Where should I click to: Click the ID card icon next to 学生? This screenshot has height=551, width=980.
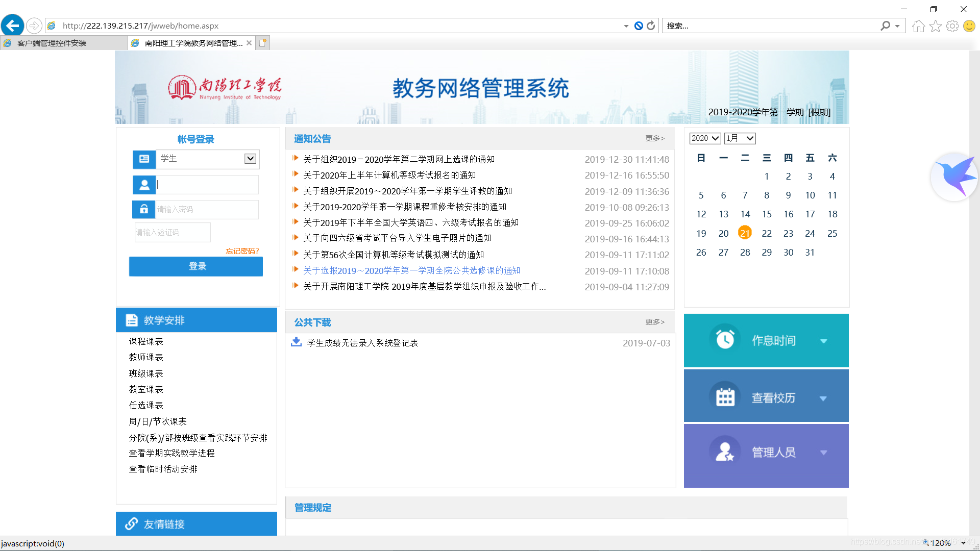coord(144,159)
